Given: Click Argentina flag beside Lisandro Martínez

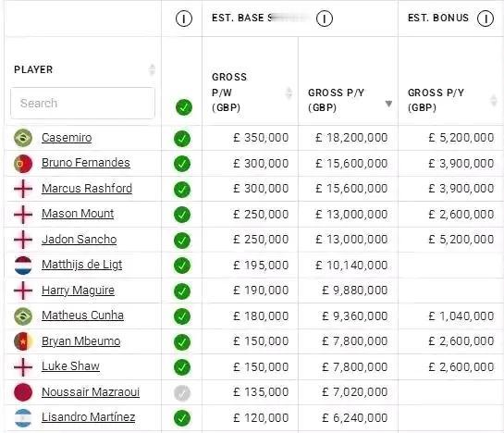Looking at the screenshot, I should coord(23,418).
